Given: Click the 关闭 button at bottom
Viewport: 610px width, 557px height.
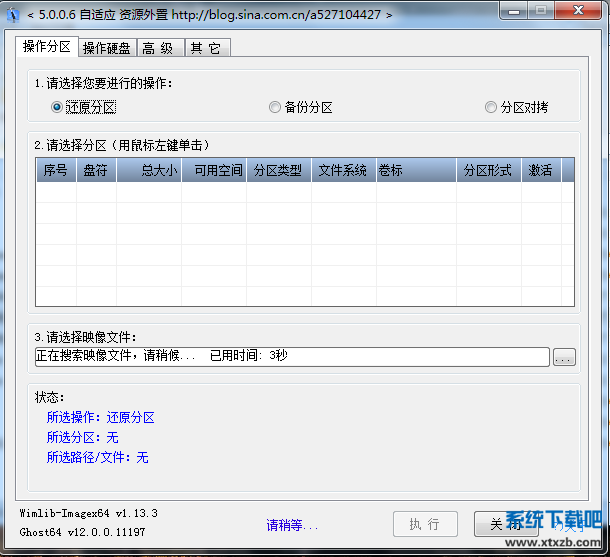Looking at the screenshot, I should (506, 524).
